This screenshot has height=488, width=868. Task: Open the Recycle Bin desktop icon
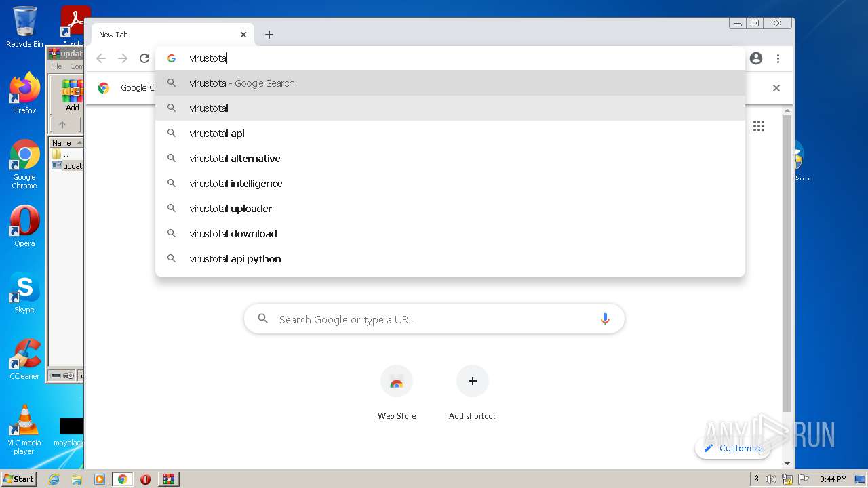point(24,27)
